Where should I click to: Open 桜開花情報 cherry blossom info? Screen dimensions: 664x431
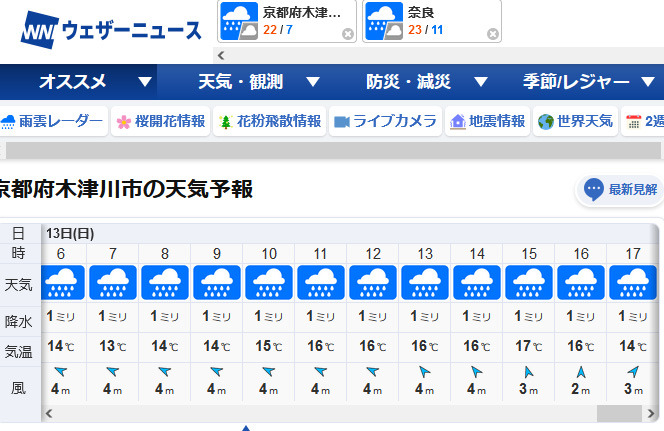tap(160, 122)
